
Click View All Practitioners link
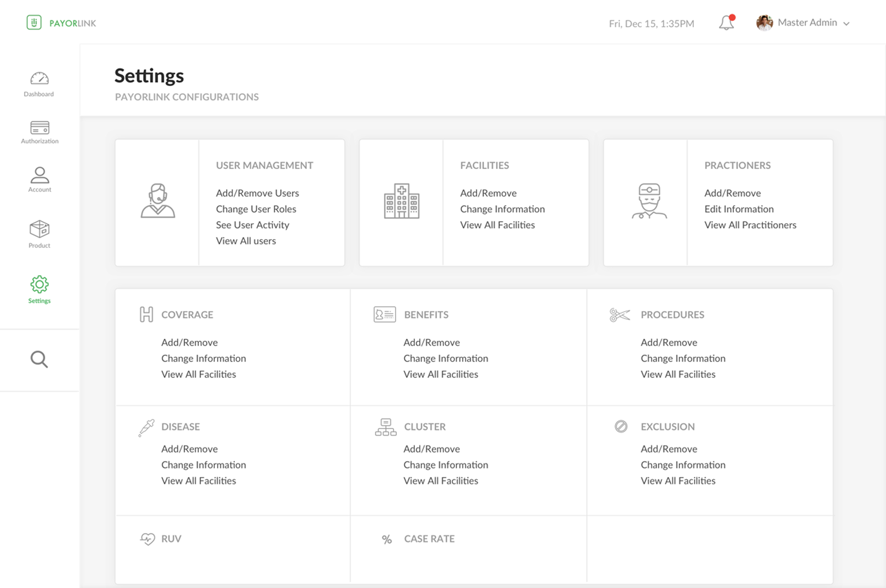pyautogui.click(x=750, y=225)
